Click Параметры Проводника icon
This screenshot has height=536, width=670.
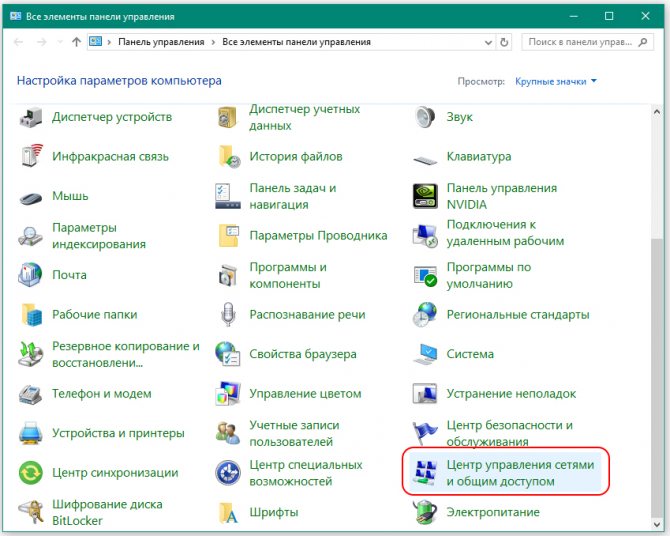[228, 236]
